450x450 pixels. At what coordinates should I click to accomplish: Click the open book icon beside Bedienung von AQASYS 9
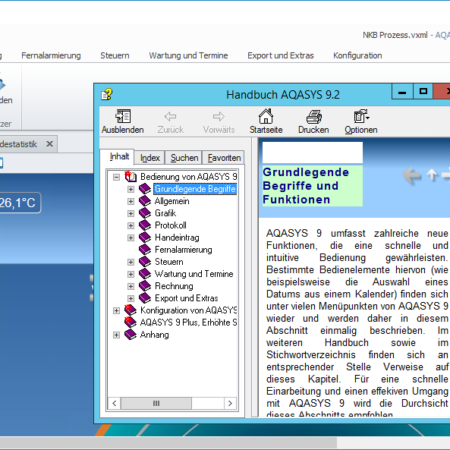click(130, 176)
